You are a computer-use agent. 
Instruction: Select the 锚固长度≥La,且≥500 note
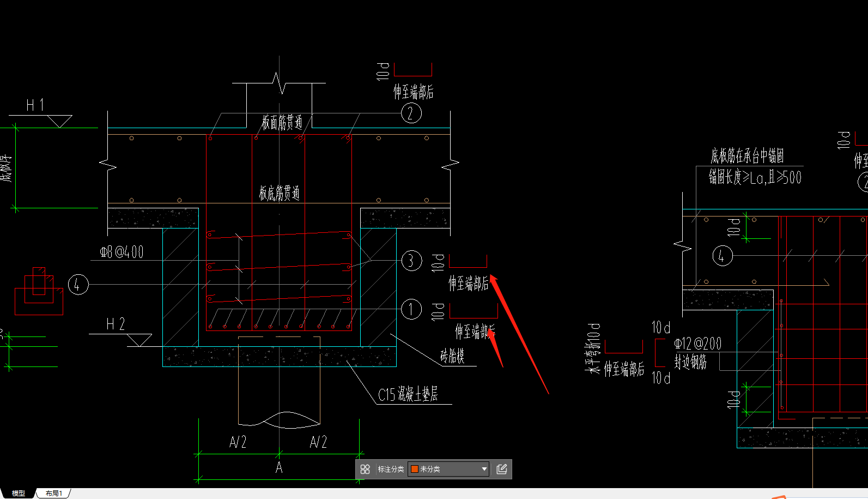click(755, 177)
